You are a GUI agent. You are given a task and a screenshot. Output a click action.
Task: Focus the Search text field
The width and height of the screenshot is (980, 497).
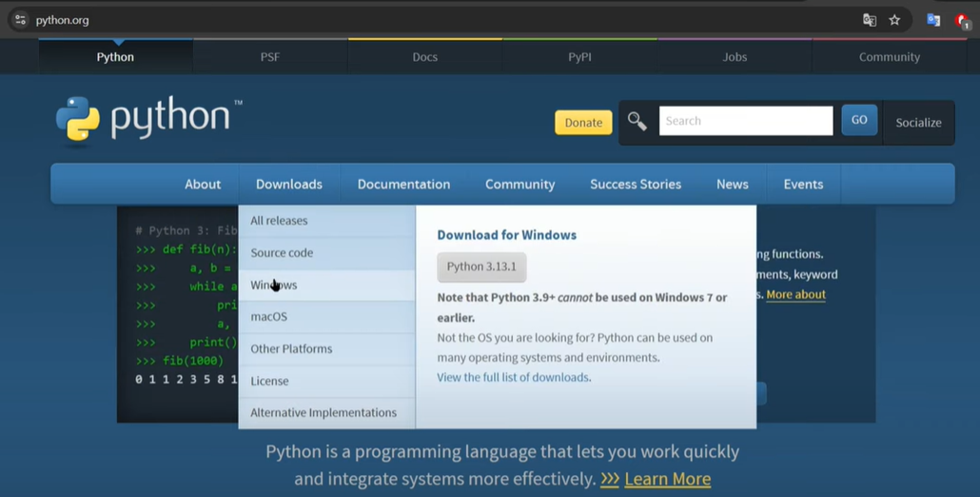pos(746,121)
